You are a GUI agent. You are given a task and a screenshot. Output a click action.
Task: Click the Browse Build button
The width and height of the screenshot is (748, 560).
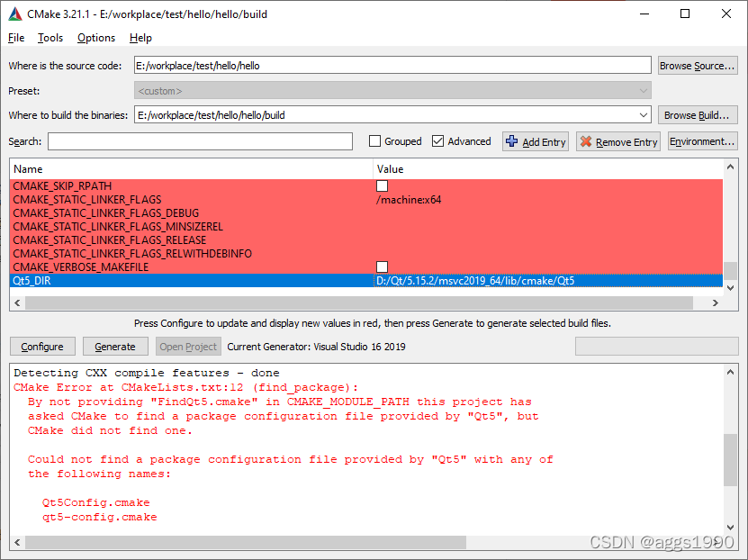[698, 115]
